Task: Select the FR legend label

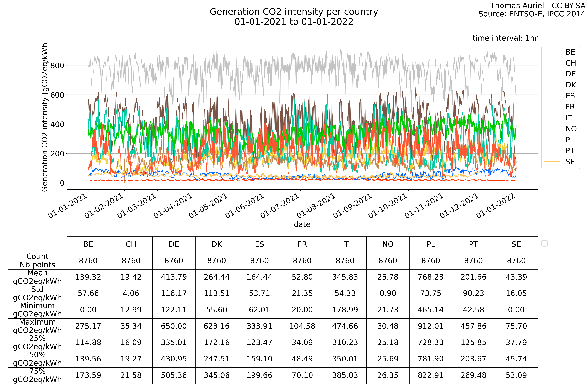Action: pyautogui.click(x=570, y=107)
